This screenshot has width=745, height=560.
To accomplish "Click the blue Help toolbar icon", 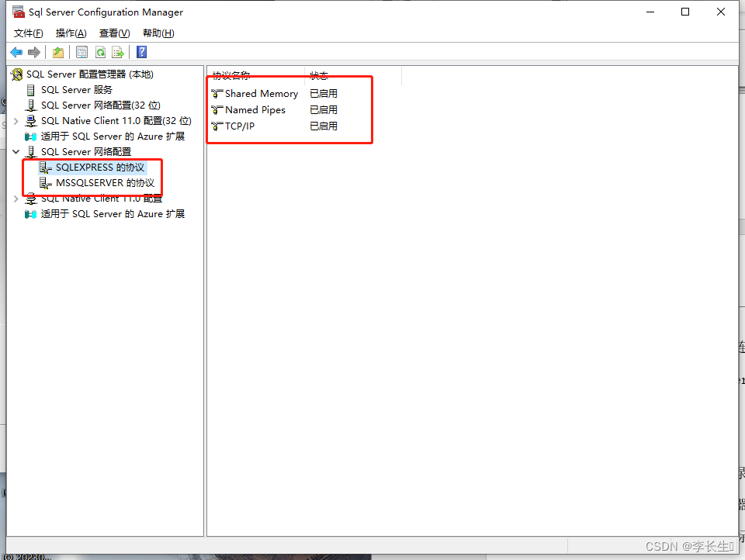I will pos(141,52).
